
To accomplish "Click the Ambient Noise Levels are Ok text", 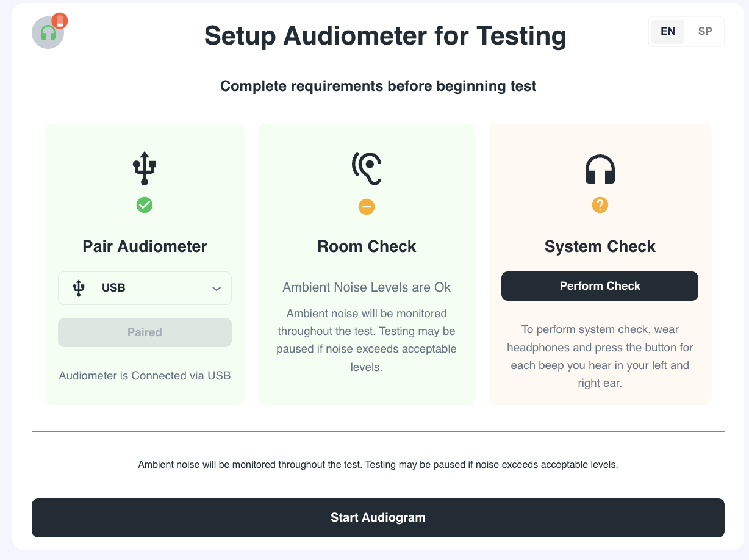I will (x=367, y=287).
